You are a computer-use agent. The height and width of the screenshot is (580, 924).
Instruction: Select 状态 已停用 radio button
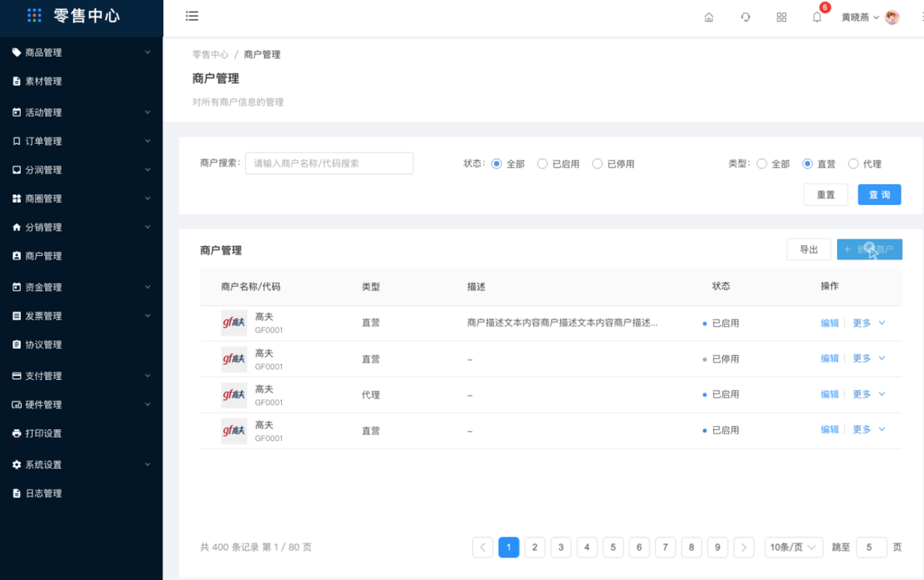point(598,164)
